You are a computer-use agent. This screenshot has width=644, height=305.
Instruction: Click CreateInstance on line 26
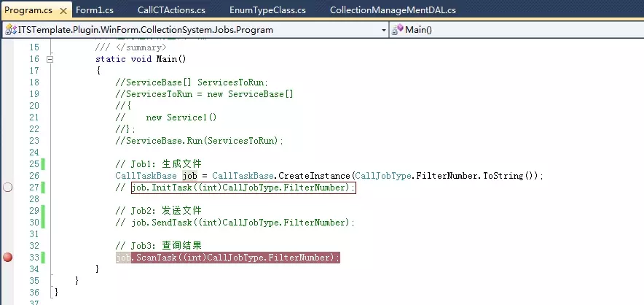(315, 176)
